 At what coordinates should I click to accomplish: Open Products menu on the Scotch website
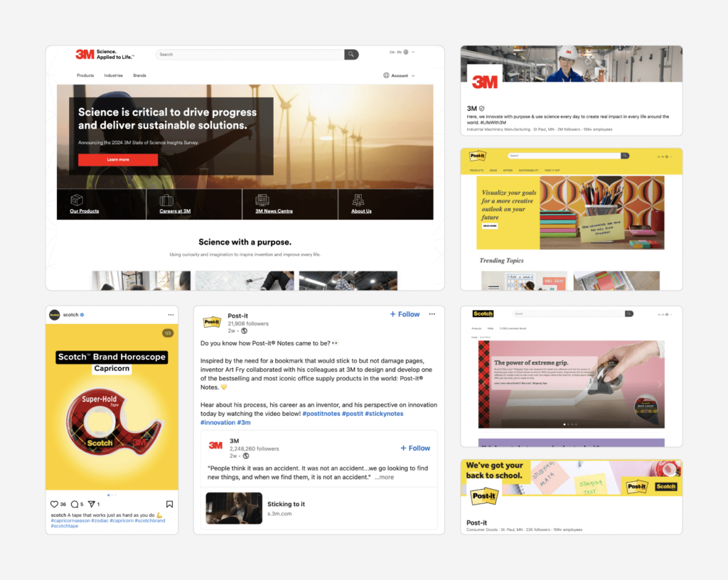(476, 328)
